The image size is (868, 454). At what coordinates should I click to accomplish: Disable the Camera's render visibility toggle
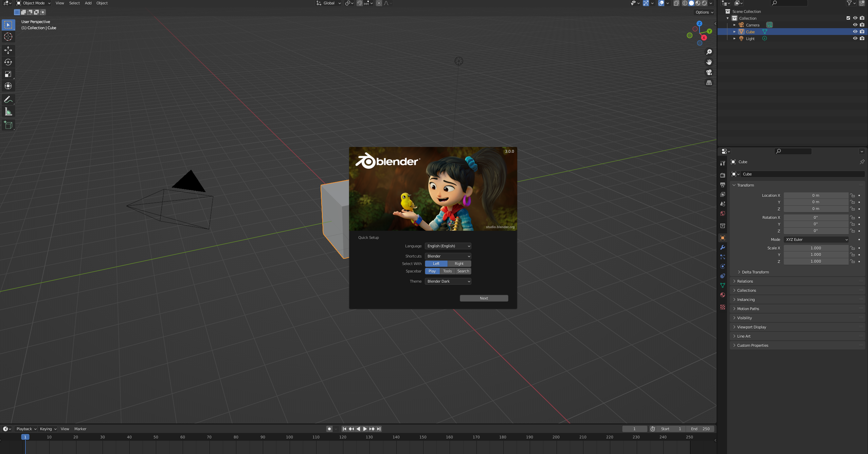[x=862, y=25]
